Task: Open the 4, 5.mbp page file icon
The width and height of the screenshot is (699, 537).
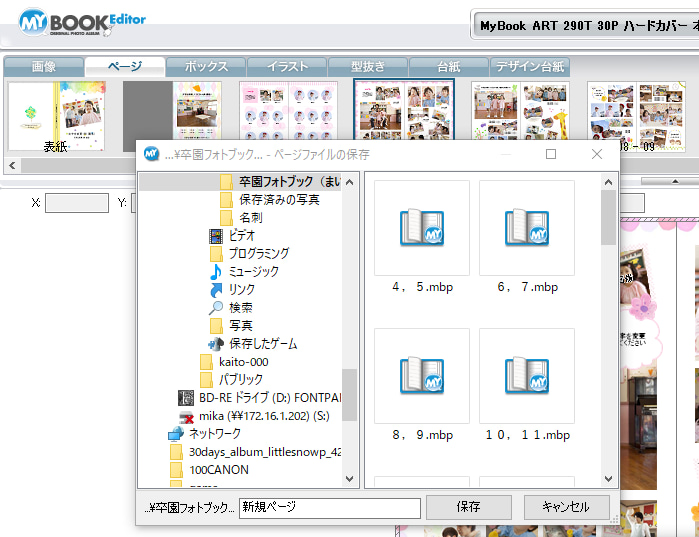Action: [422, 228]
